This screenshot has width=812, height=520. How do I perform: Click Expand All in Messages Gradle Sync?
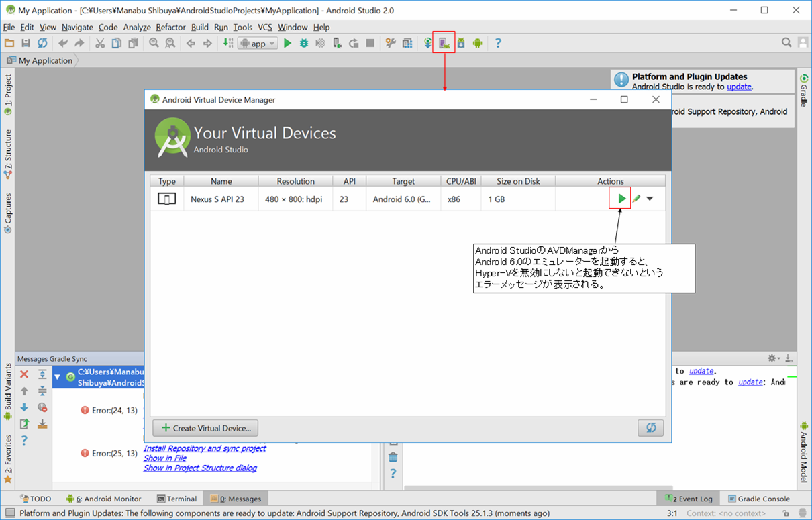(42, 374)
